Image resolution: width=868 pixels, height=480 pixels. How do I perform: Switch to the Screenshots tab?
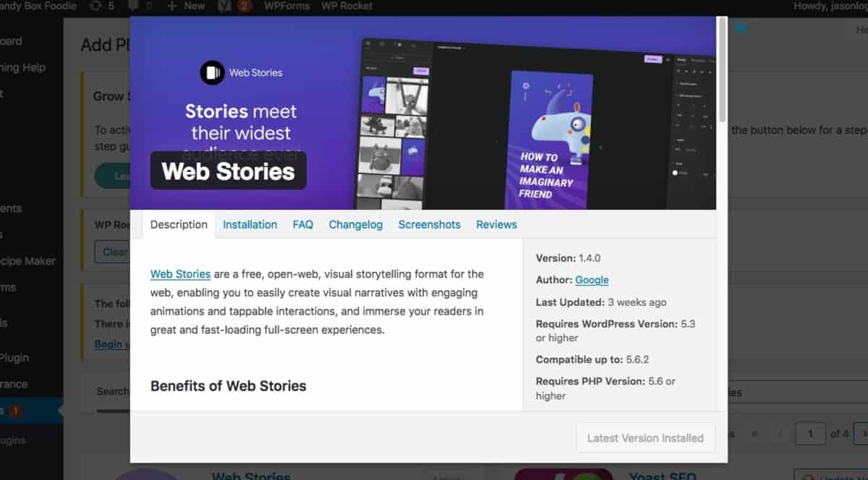pyautogui.click(x=429, y=224)
